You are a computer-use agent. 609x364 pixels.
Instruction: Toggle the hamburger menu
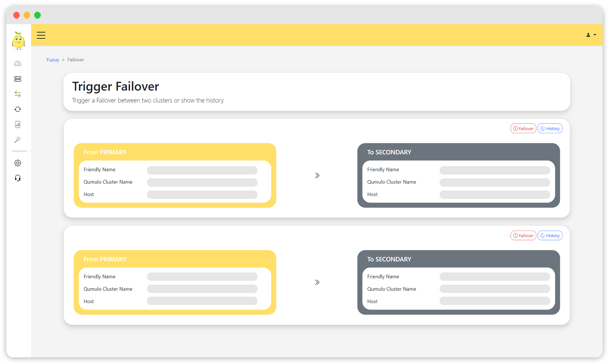click(x=41, y=35)
